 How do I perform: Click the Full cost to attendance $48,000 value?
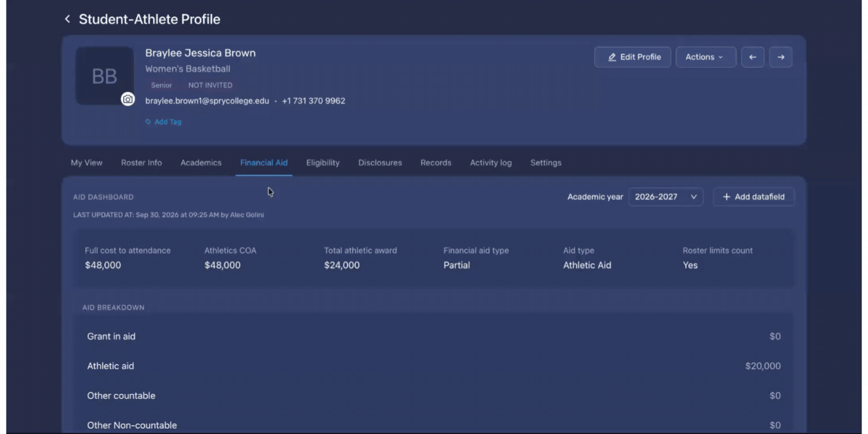103,265
